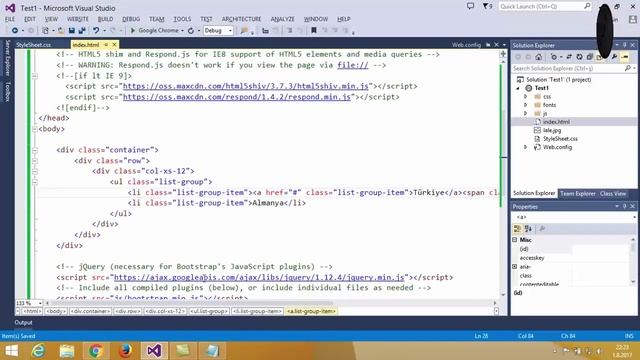This screenshot has width=640, height=360.
Task: Click the Find in Files toolbar icon
Action: 244,31
